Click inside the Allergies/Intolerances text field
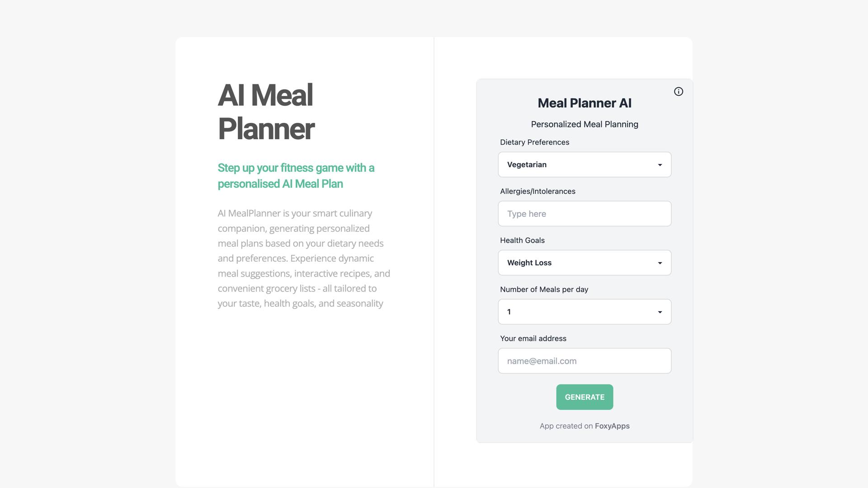 click(584, 213)
